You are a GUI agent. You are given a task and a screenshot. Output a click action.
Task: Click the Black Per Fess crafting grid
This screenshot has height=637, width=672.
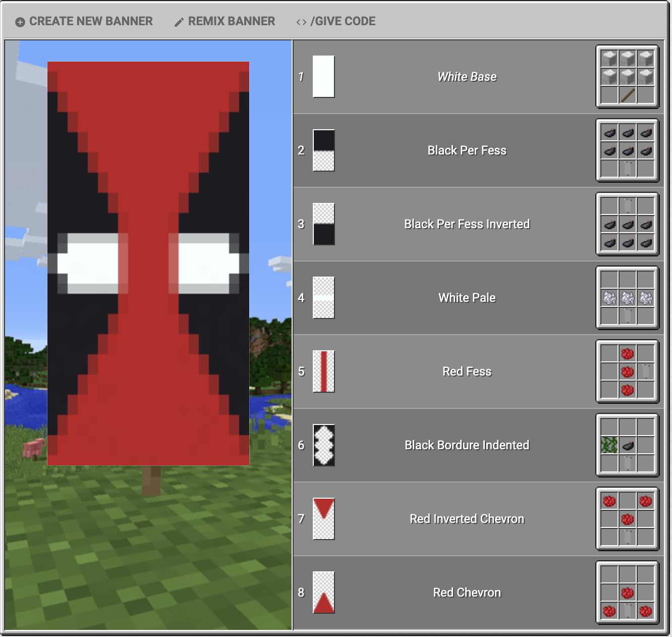click(x=627, y=150)
